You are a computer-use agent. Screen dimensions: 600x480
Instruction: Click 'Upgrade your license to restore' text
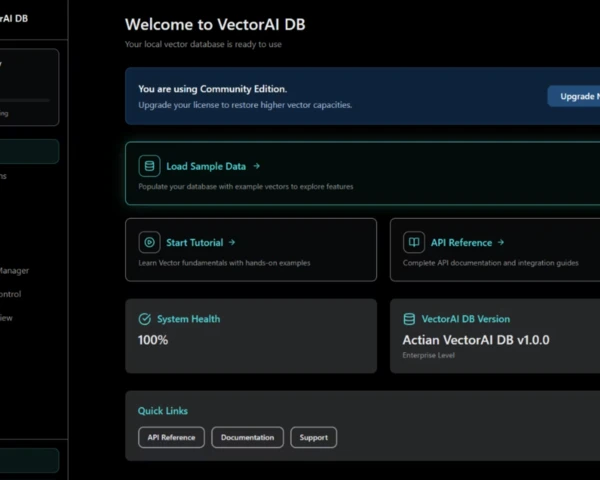245,105
